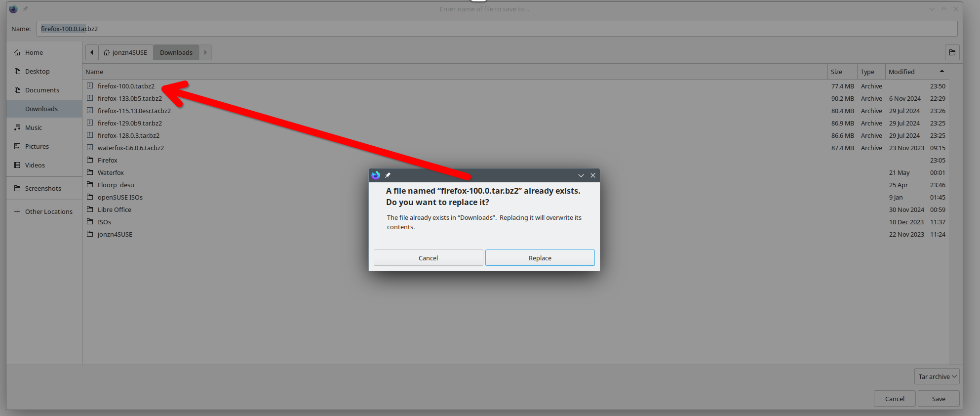The width and height of the screenshot is (980, 416).
Task: Select file firefox-128.0.3.tar.bz2
Action: tap(515, 135)
